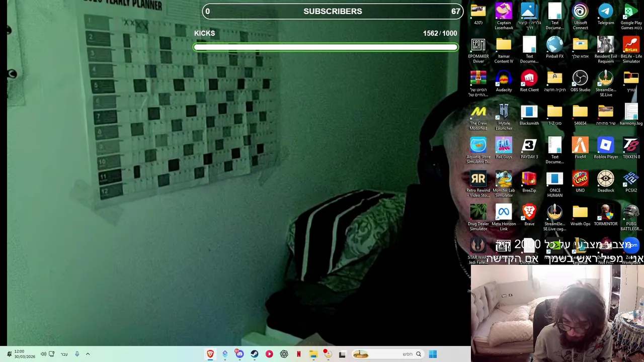
Task: Open File Explorer from the taskbar
Action: 313,354
